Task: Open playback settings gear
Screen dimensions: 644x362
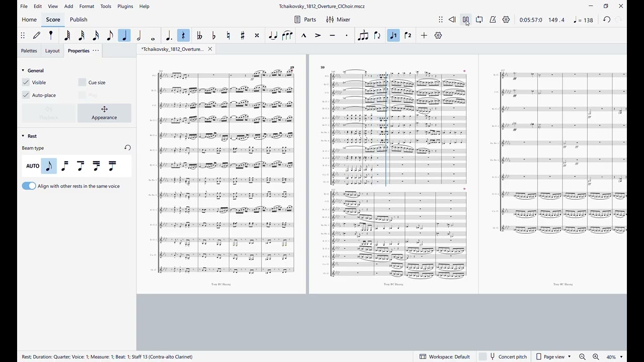Action: (507, 20)
